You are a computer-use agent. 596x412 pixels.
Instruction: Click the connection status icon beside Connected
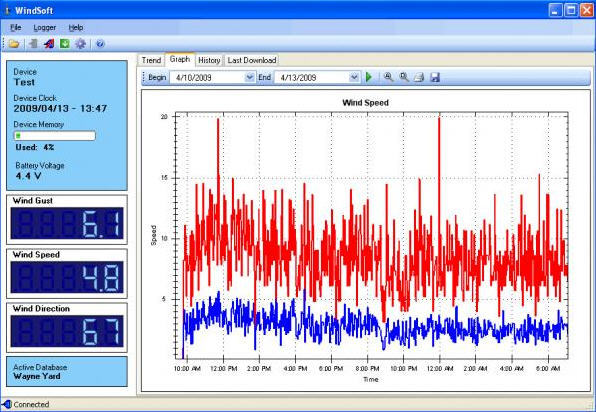(7, 404)
